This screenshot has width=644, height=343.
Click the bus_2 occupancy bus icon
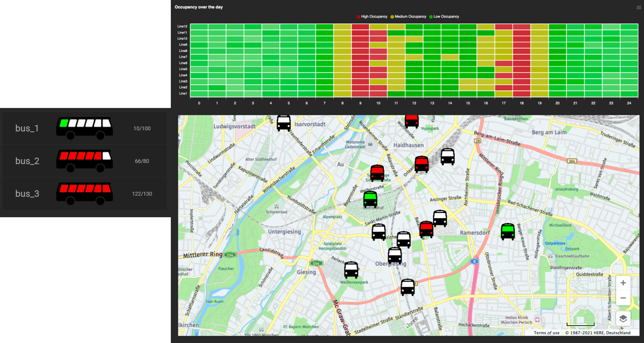pos(84,161)
